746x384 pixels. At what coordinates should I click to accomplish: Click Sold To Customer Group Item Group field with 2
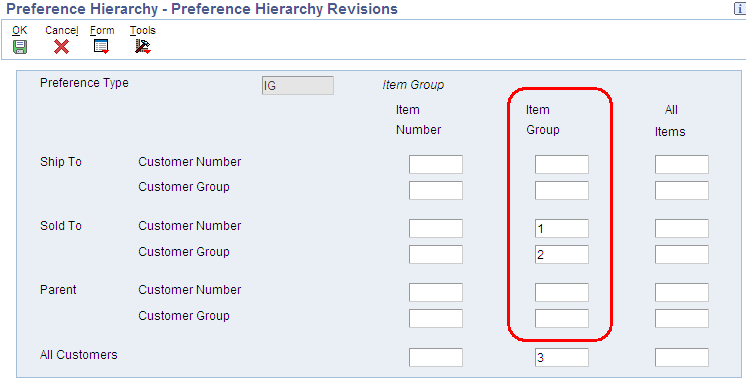pyautogui.click(x=562, y=255)
